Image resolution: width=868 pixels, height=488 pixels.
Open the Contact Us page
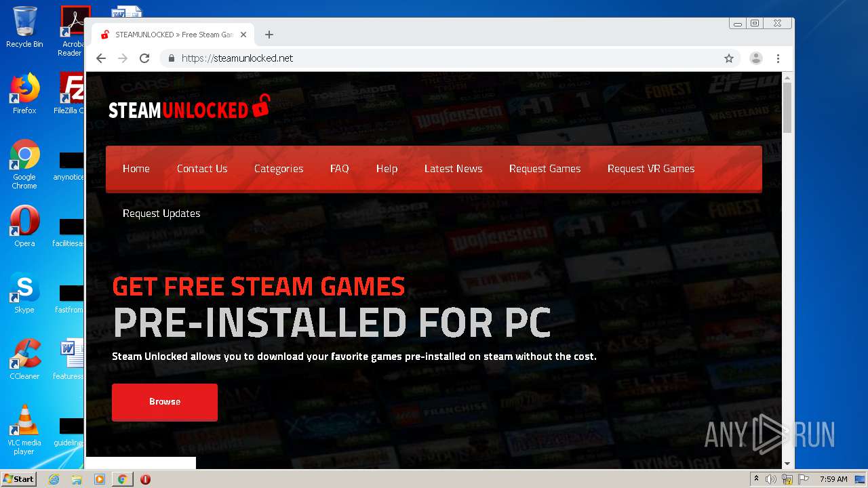(202, 169)
